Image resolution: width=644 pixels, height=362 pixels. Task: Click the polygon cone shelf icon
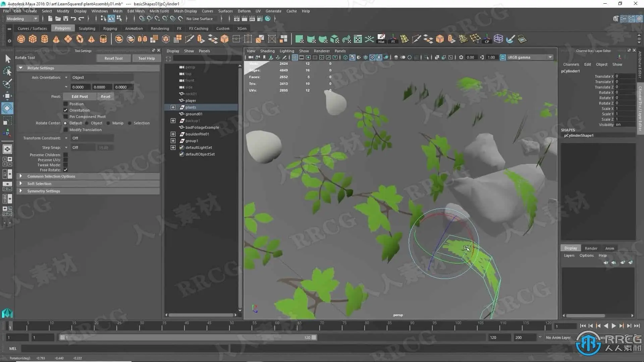[56, 39]
